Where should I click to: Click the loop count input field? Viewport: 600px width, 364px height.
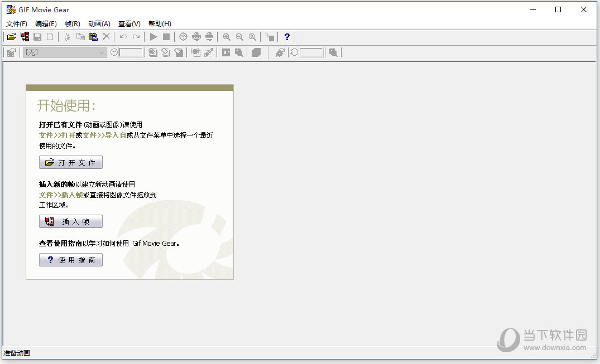(x=311, y=52)
